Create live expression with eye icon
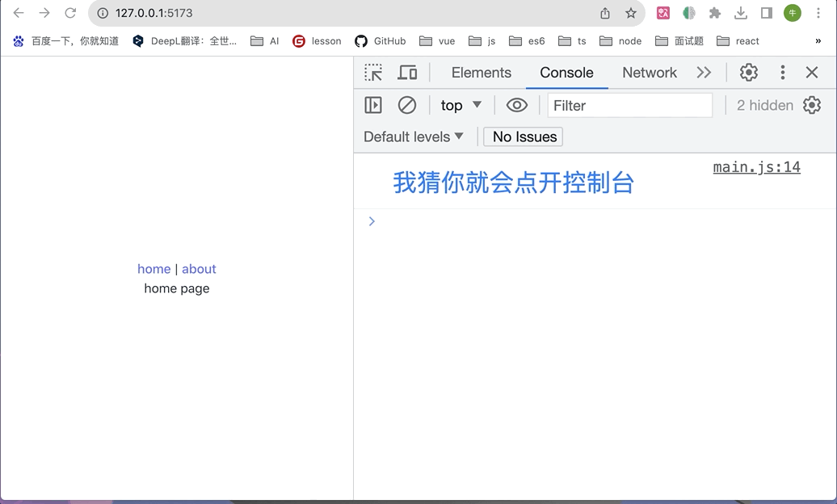 coord(517,105)
